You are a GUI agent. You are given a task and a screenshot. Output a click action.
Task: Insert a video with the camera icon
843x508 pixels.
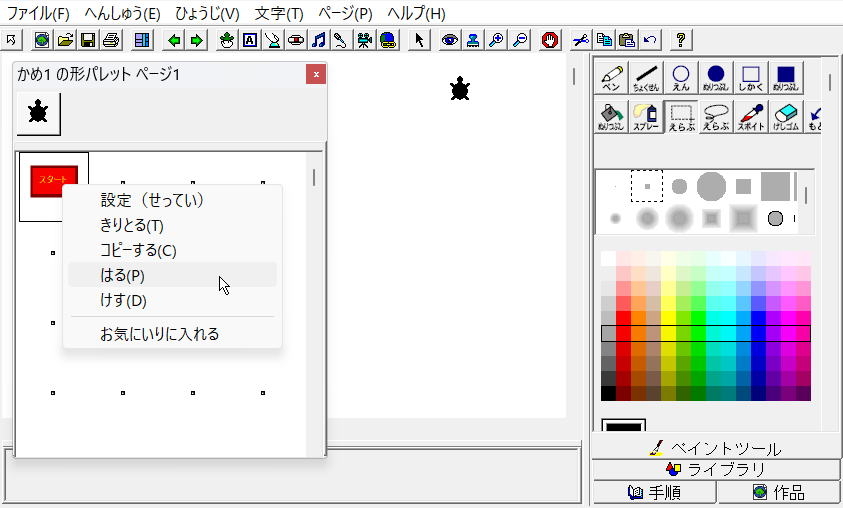click(x=365, y=40)
